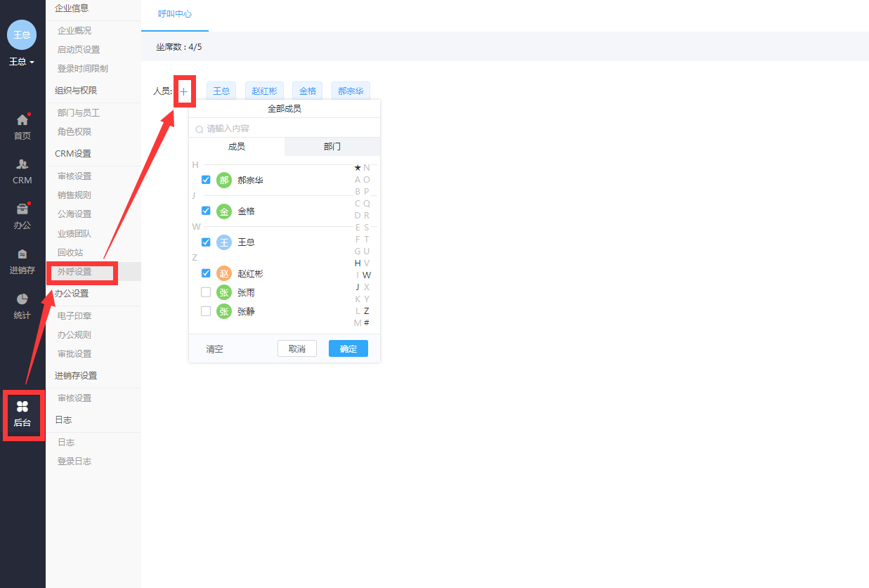This screenshot has height=588, width=869.
Task: Switch to the 成员 tab
Action: [x=237, y=146]
